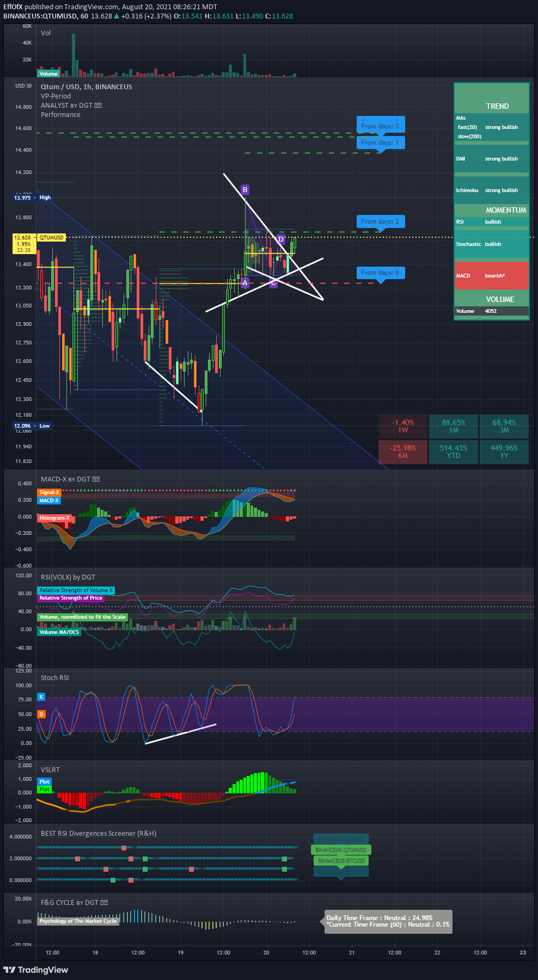Select Relative Strength of Volume X label
Viewport: 538px width, 980px height.
click(76, 590)
